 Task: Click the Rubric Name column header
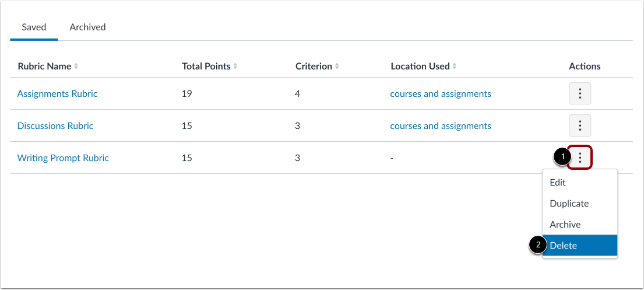[x=44, y=67]
